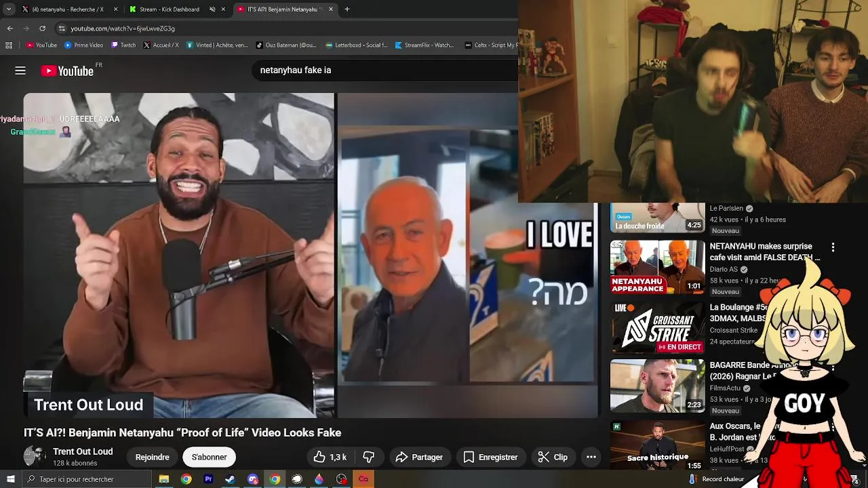Open the Letterboxd bookmark
868x488 pixels.
coord(357,45)
